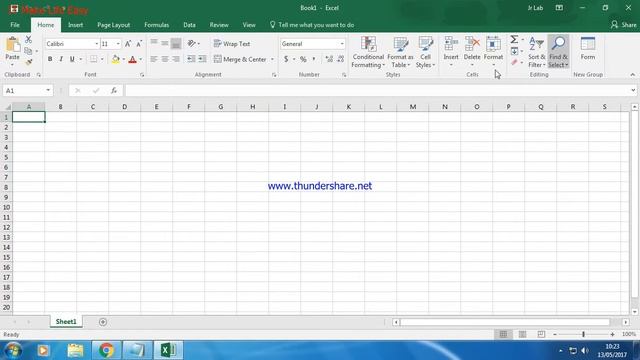The width and height of the screenshot is (640, 360).
Task: Click Fill down icon
Action: point(514,51)
